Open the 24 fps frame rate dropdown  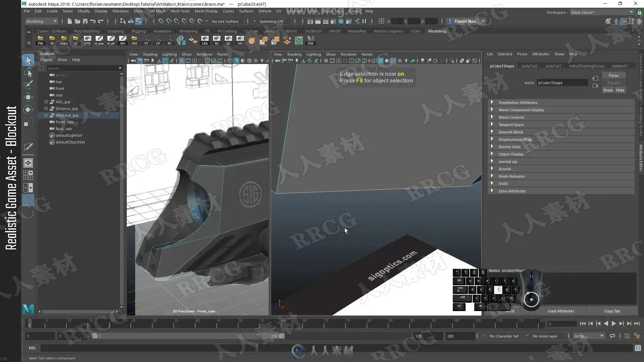tap(588, 336)
